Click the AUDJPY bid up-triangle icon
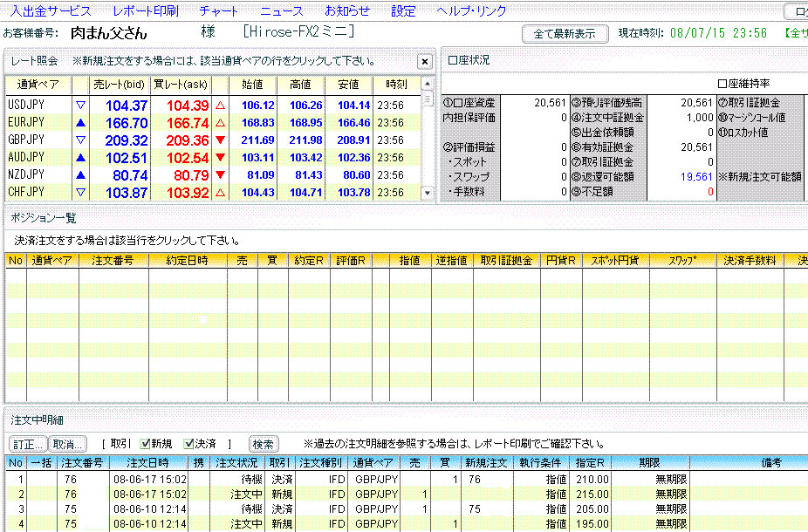808x532 pixels. [x=80, y=158]
